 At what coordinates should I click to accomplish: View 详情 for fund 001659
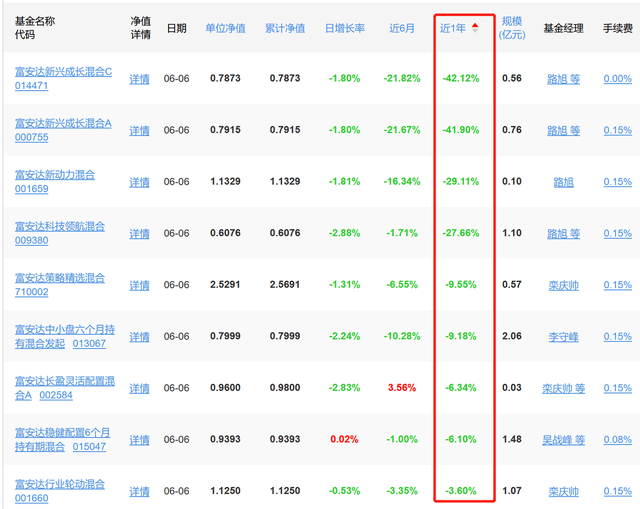tap(139, 182)
